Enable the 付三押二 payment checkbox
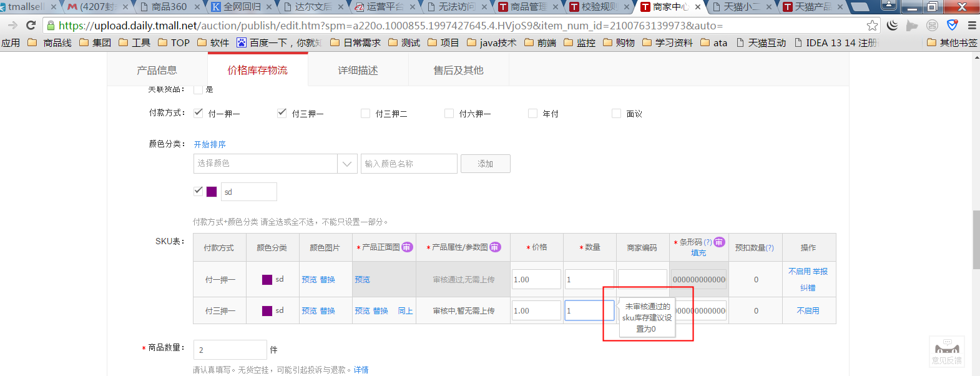 coord(366,113)
